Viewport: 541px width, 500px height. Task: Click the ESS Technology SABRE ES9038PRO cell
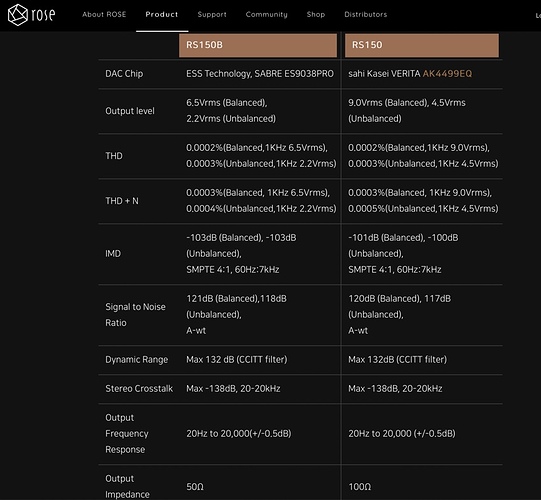260,74
